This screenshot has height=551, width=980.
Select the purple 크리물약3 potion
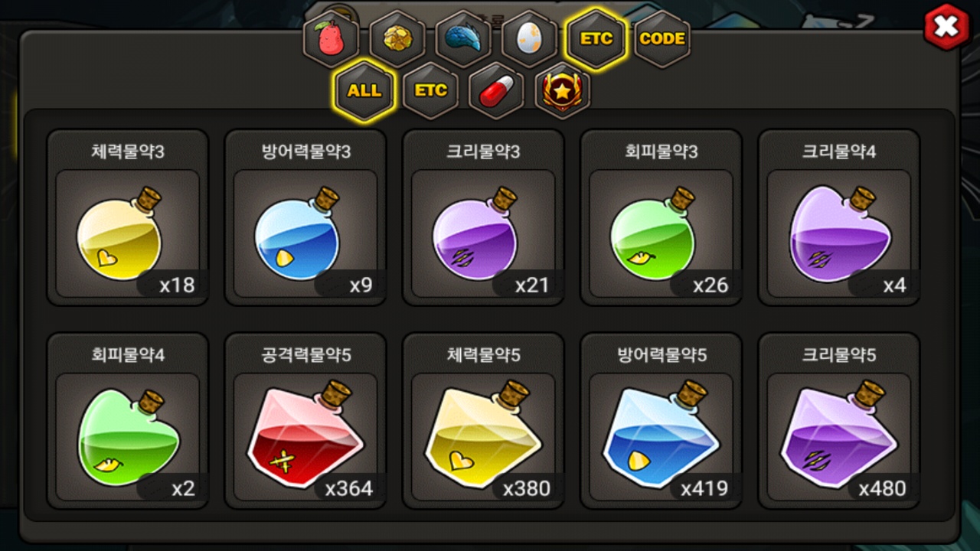coord(483,218)
